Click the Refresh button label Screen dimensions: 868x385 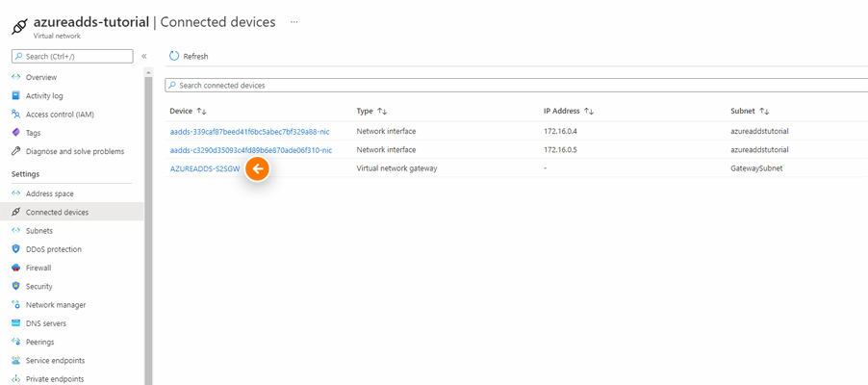click(195, 57)
